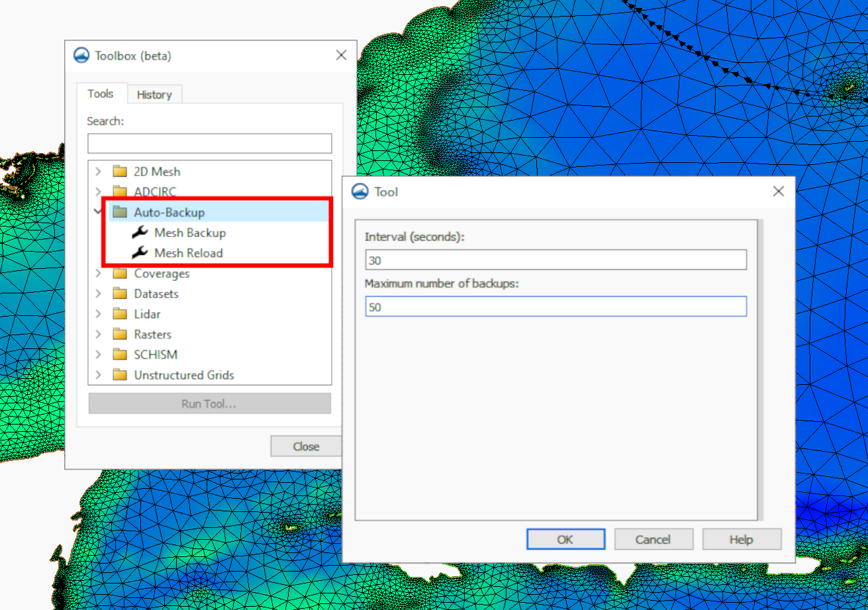Open the ADCIRC folder
Image resolution: width=868 pixels, height=610 pixels.
[x=157, y=191]
